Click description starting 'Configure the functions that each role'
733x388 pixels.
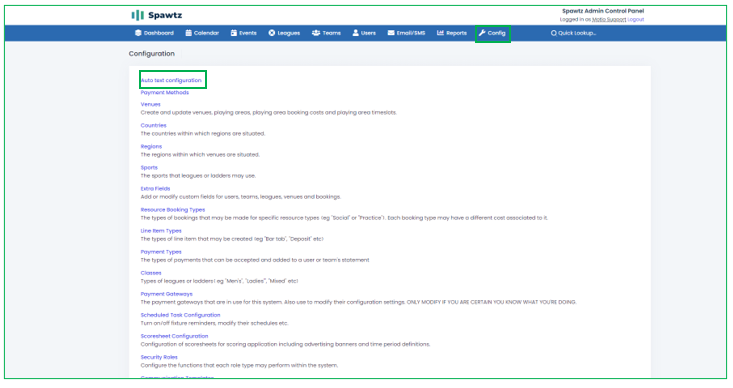click(x=239, y=365)
